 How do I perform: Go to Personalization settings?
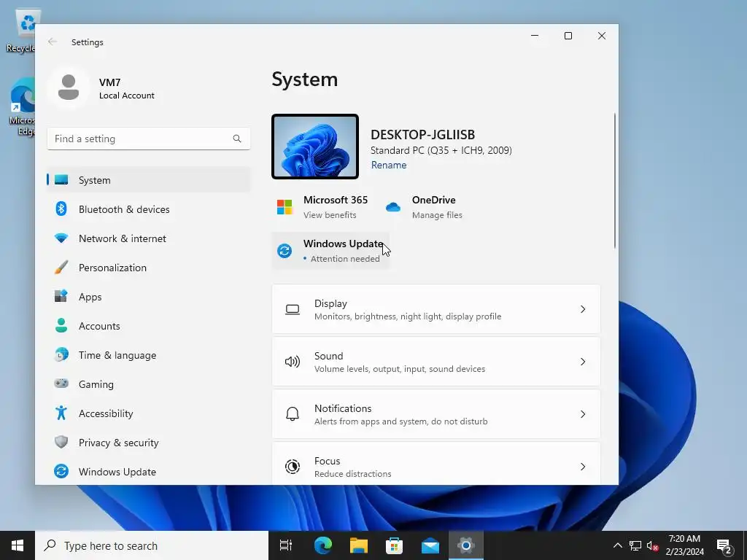click(148, 268)
